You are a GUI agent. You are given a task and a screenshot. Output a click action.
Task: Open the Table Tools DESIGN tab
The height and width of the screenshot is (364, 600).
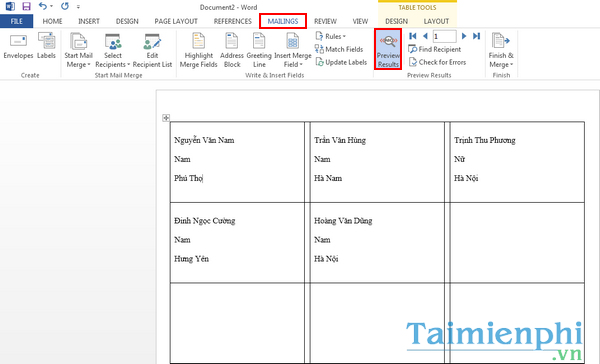click(x=396, y=21)
